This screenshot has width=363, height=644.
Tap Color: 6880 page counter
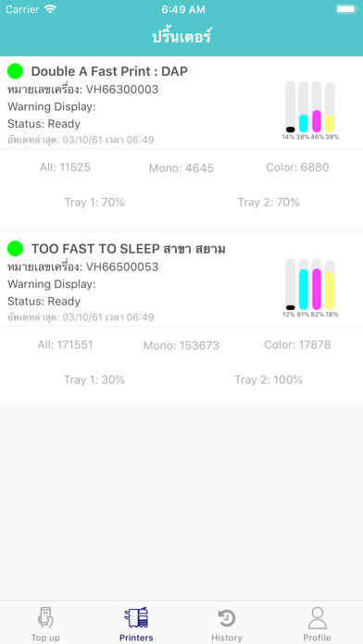pos(297,167)
